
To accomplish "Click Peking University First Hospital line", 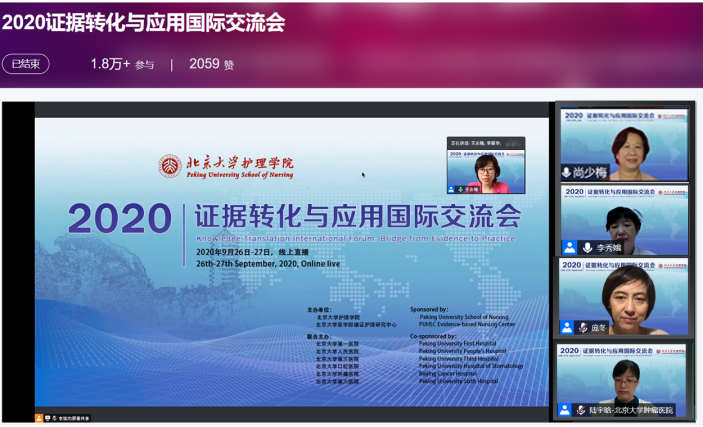I will pos(458,344).
